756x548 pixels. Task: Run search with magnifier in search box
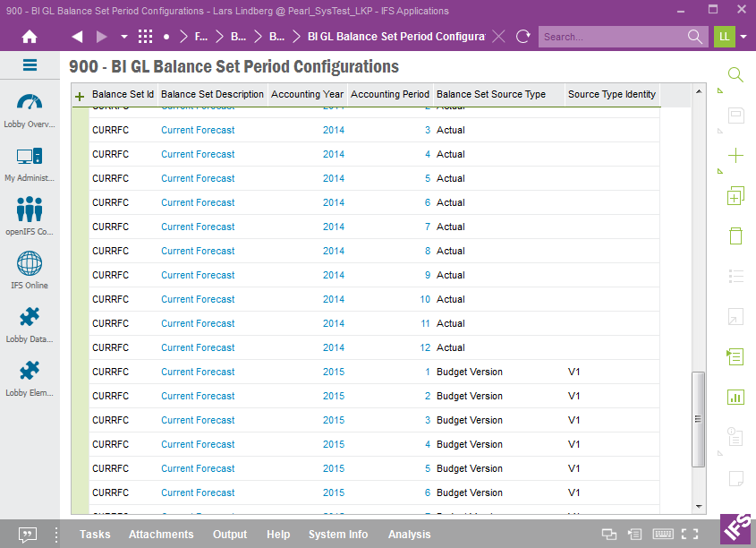pyautogui.click(x=695, y=37)
